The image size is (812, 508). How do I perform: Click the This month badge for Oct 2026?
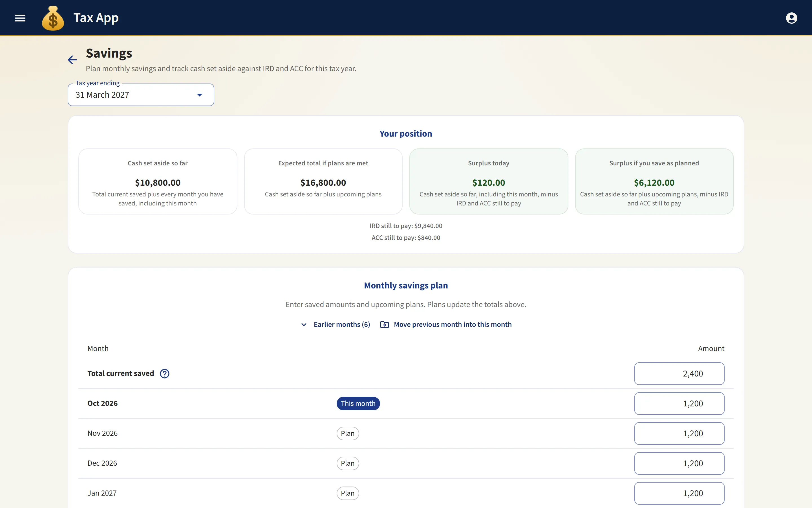click(x=358, y=404)
